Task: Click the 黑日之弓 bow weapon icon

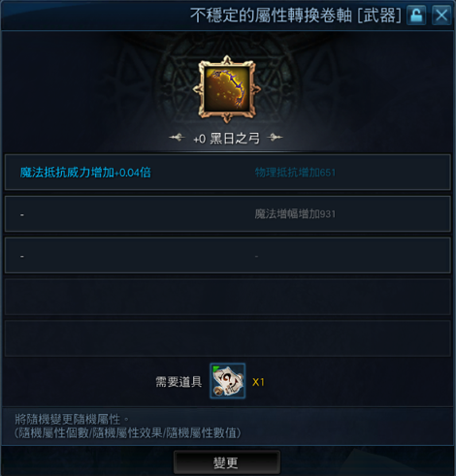Action: tap(227, 89)
